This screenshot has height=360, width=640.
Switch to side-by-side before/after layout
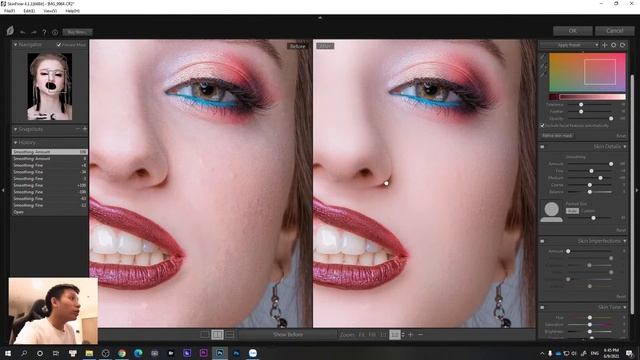(x=217, y=335)
